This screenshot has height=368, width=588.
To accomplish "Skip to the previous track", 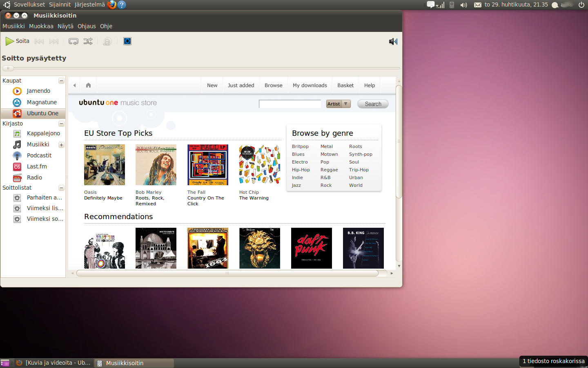I will click(39, 41).
